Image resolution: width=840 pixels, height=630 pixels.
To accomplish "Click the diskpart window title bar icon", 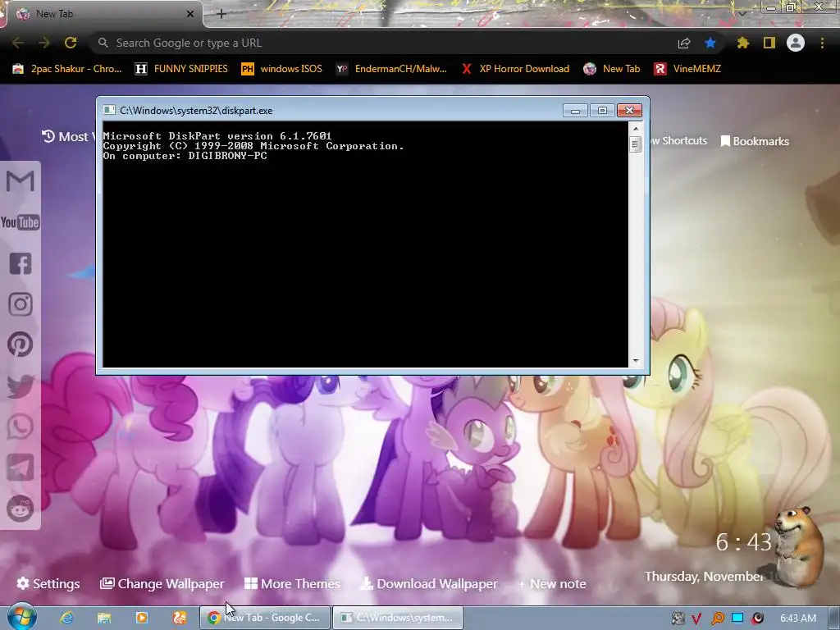I will tap(109, 111).
